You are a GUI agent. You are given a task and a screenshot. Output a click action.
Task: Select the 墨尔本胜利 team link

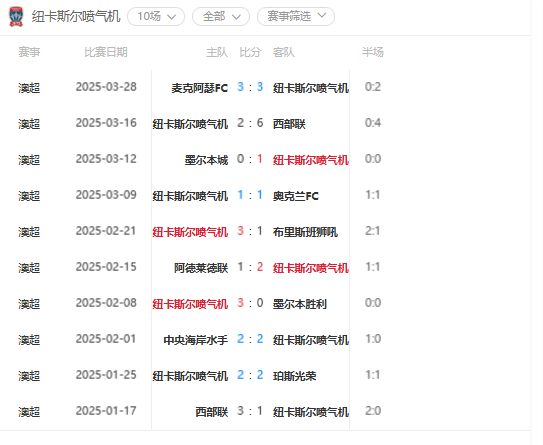[x=300, y=304]
